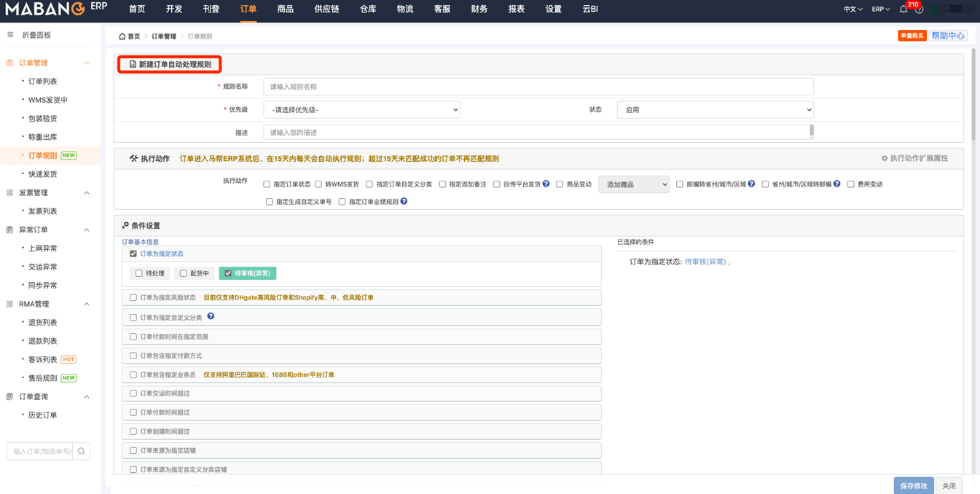Click the help question mark icon in top bar
Viewport: 980px width, 494px height.
tap(920, 9)
